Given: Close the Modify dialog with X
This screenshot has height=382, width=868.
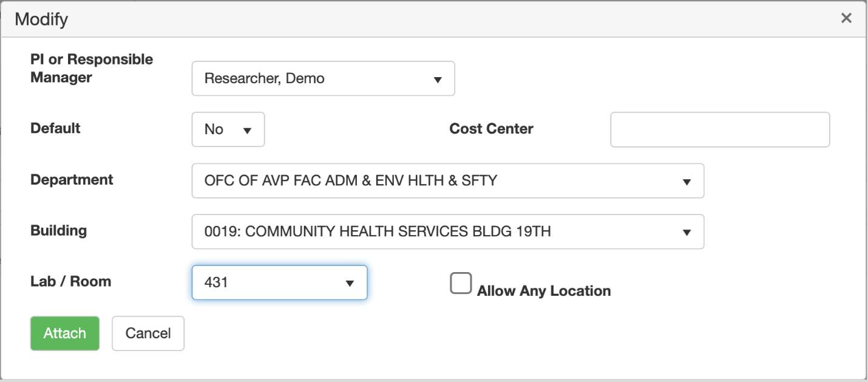Looking at the screenshot, I should click(x=846, y=18).
